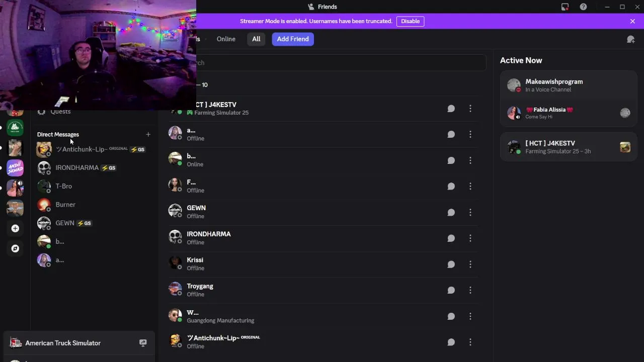Open the ANDII SKWAD server icon

coord(15,168)
